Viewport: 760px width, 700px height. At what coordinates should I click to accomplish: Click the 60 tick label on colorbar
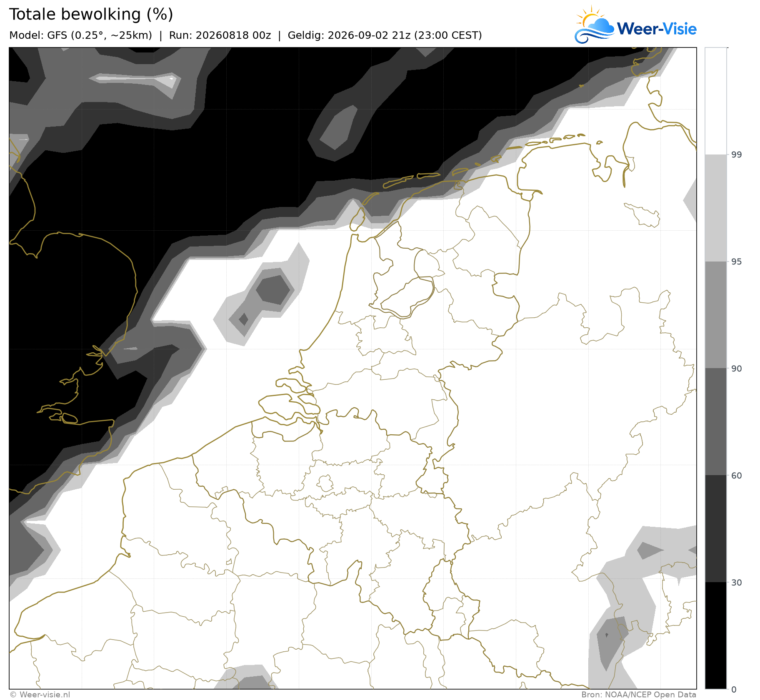click(x=737, y=476)
